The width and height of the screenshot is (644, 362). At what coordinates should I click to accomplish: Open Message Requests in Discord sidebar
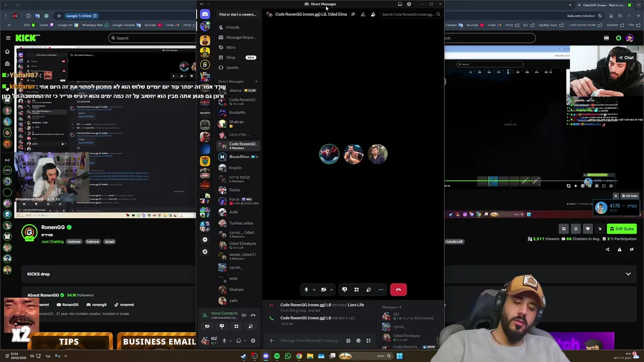(237, 37)
